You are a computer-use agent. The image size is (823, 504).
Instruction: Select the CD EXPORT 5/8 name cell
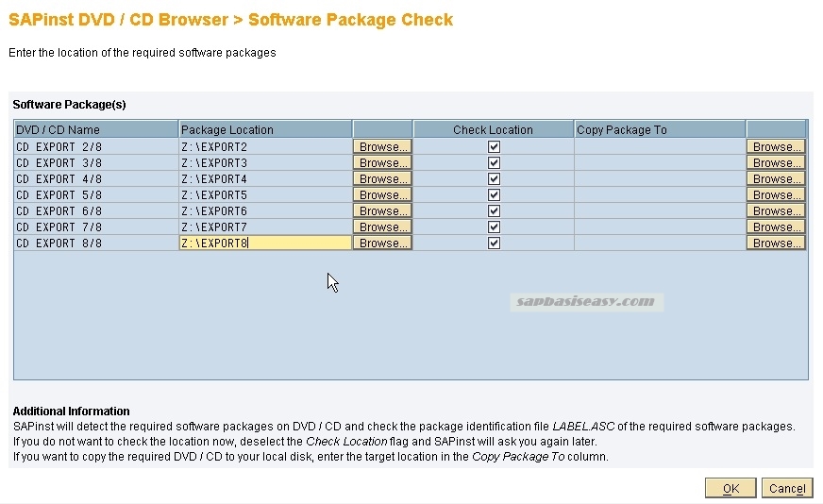coord(96,194)
